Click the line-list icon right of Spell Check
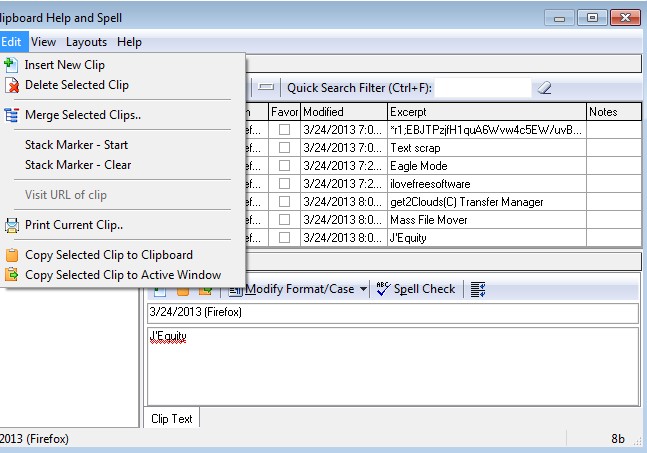Screen dimensions: 647x453 tap(477, 289)
